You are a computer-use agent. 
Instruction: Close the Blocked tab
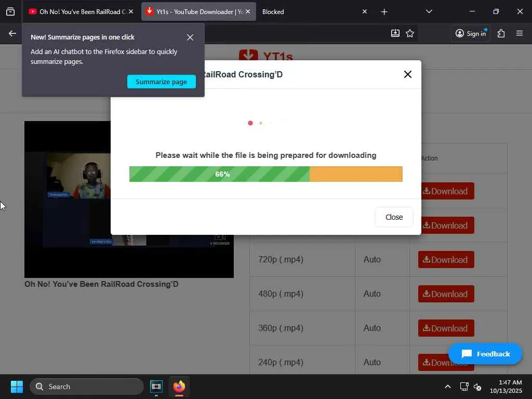(x=365, y=11)
